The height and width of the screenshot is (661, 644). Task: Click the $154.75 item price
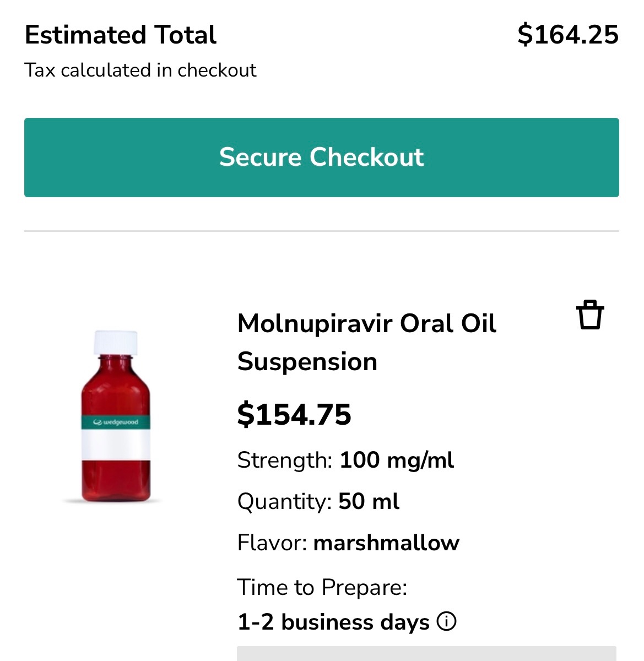coord(294,414)
